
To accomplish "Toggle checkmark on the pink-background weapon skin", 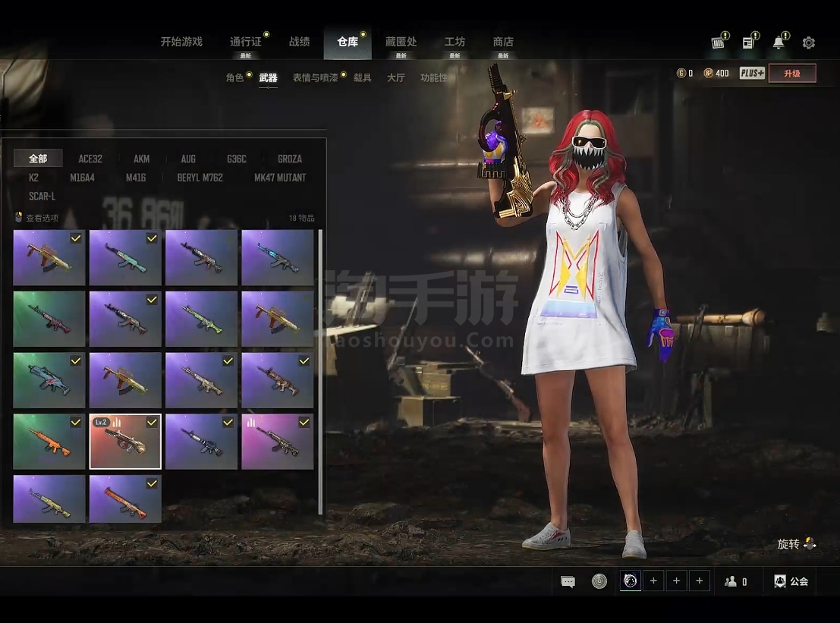I will point(304,422).
